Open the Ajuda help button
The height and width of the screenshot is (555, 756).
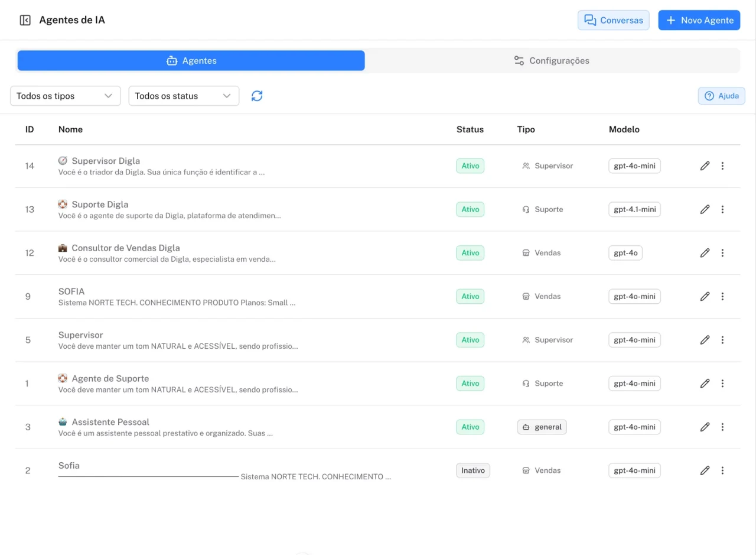coord(722,96)
